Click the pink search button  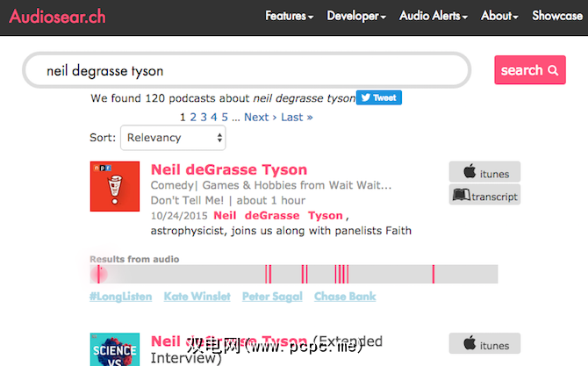[530, 70]
